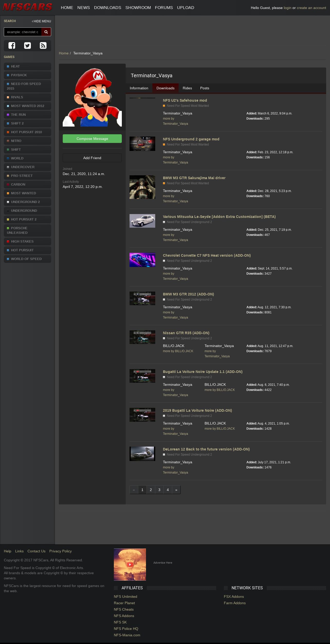
Task: Click the Advertise Here link
Action: click(163, 563)
